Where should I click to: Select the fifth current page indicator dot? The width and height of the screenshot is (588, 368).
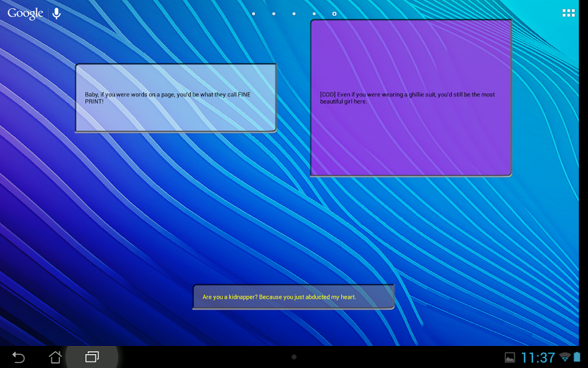(334, 14)
